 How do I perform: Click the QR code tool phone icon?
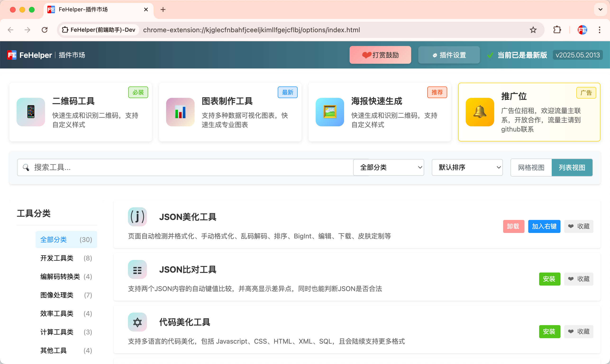(x=31, y=112)
